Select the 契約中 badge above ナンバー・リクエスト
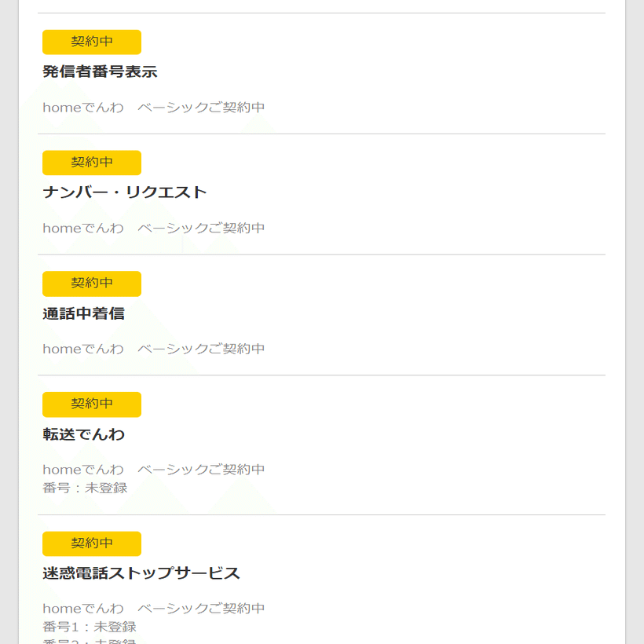This screenshot has height=644, width=644. 92,163
